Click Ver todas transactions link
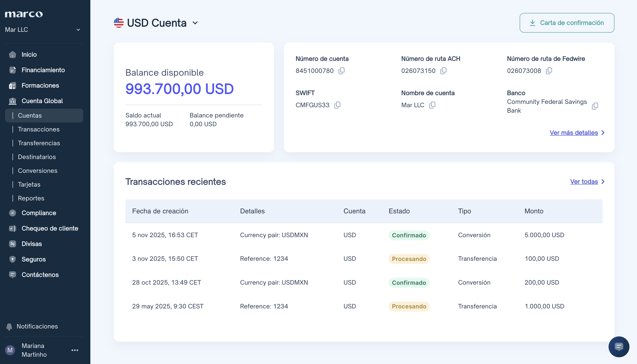This screenshot has width=637, height=364. click(x=584, y=182)
